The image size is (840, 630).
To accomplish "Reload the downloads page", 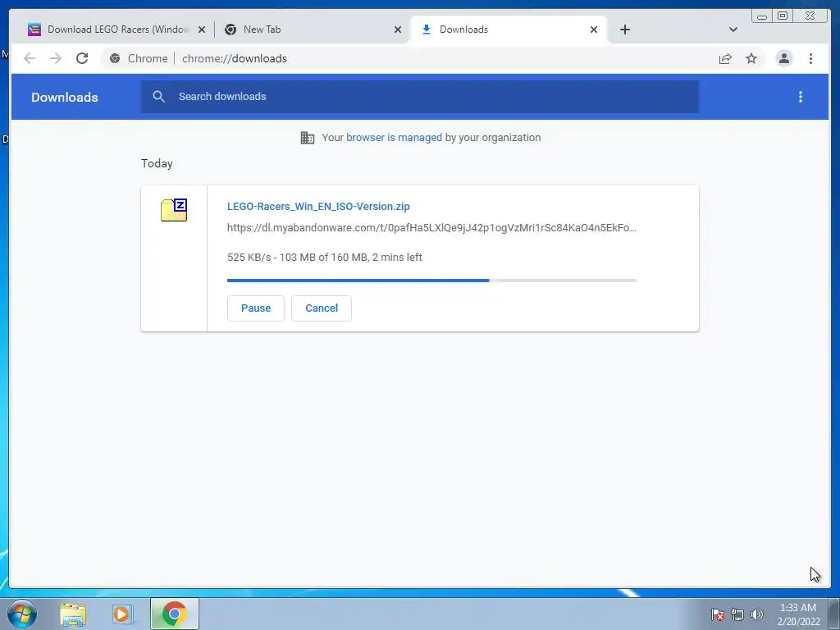I will tap(82, 58).
